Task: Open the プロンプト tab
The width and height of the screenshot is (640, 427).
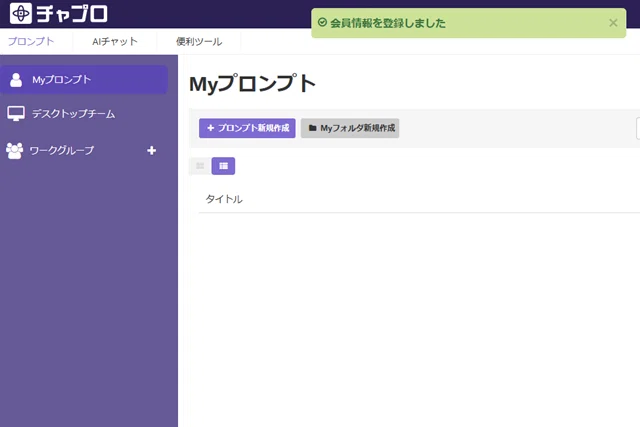Action: pos(31,41)
